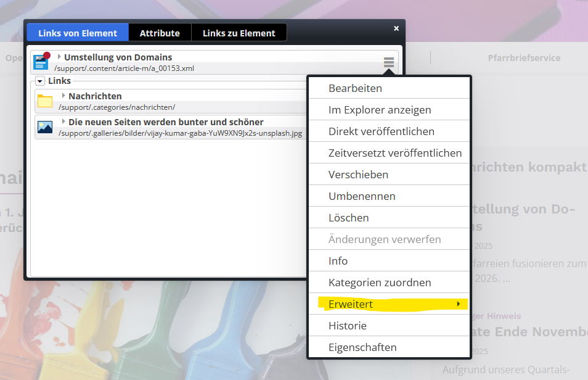Collapse the Links section triangle
Image resolution: width=588 pixels, height=380 pixels.
(x=39, y=80)
